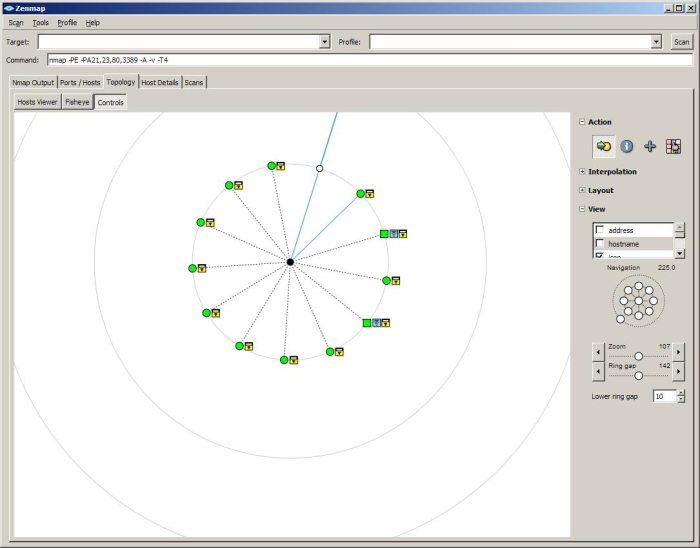The width and height of the screenshot is (700, 548).
Task: Click left arrow button next to Zoom
Action: [x=598, y=352]
